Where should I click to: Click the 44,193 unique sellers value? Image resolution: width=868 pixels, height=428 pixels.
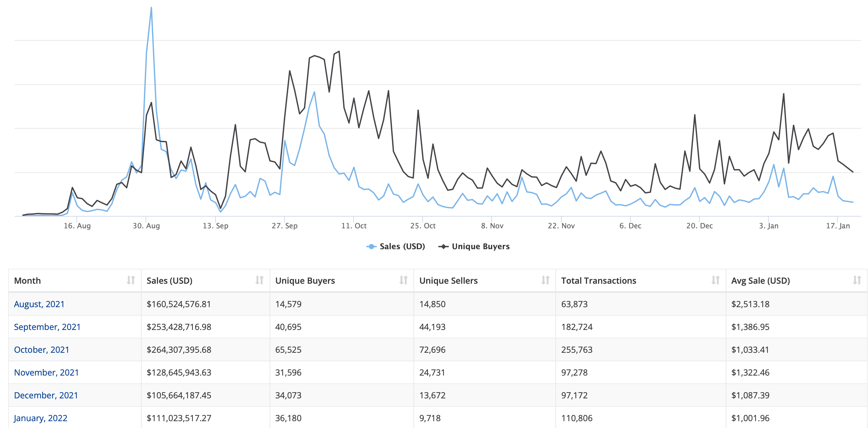[x=432, y=327]
